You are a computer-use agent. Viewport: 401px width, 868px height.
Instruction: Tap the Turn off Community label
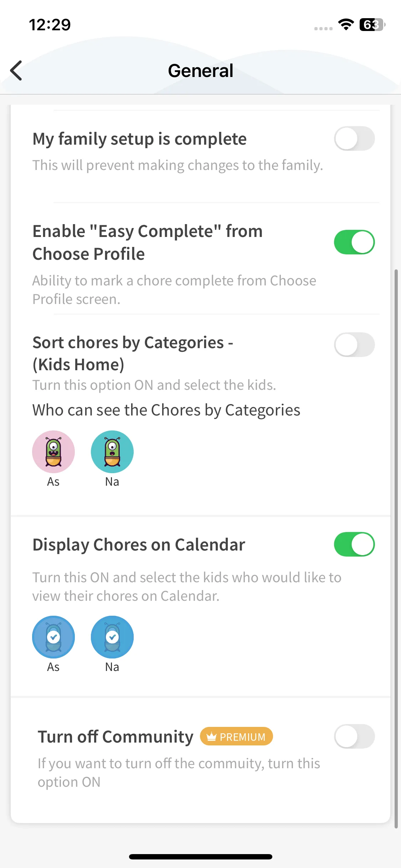[115, 737]
